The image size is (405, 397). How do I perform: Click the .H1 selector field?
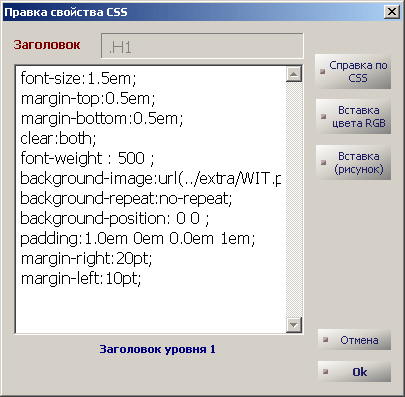point(202,46)
